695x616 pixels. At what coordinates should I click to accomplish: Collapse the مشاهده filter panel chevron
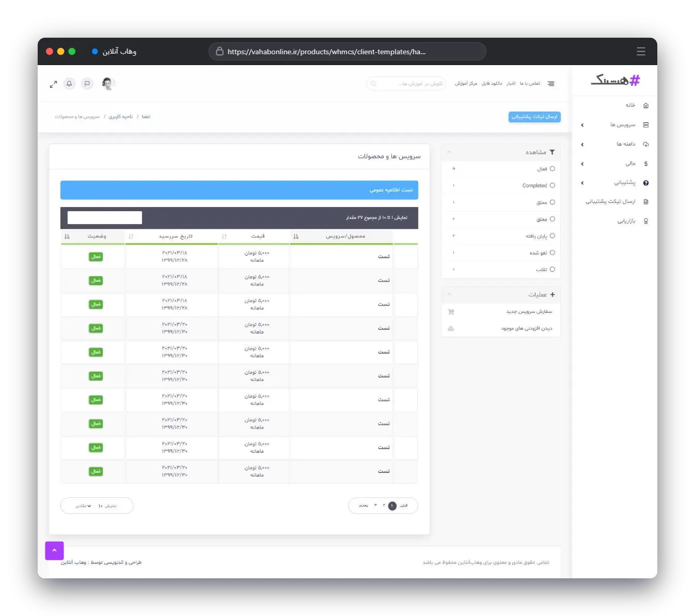(x=449, y=152)
